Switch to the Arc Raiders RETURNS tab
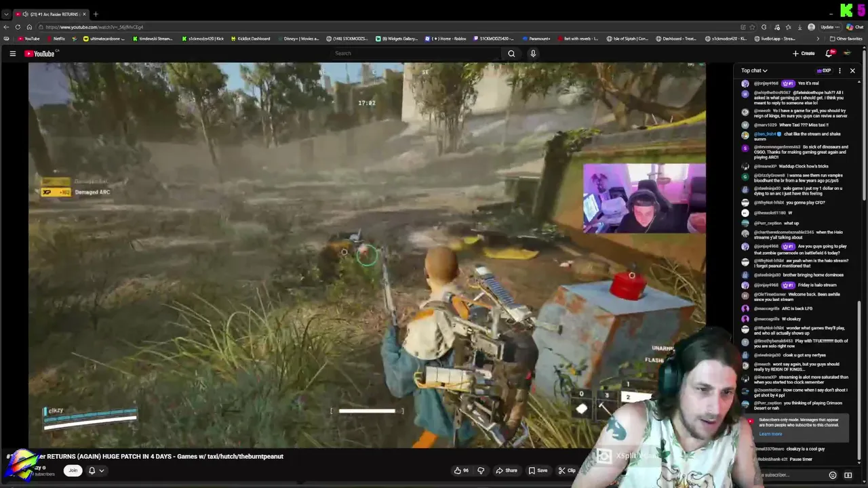This screenshot has height=488, width=868. point(51,14)
